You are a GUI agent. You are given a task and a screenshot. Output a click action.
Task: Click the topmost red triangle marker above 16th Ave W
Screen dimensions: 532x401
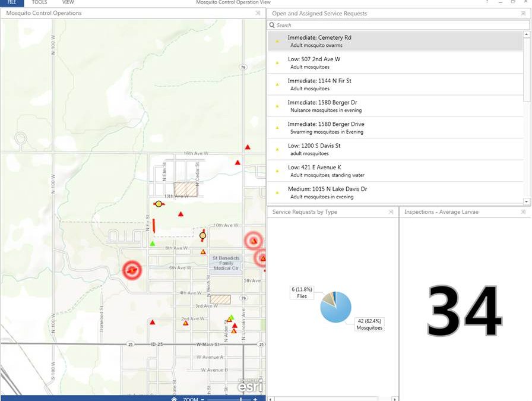[248, 147]
